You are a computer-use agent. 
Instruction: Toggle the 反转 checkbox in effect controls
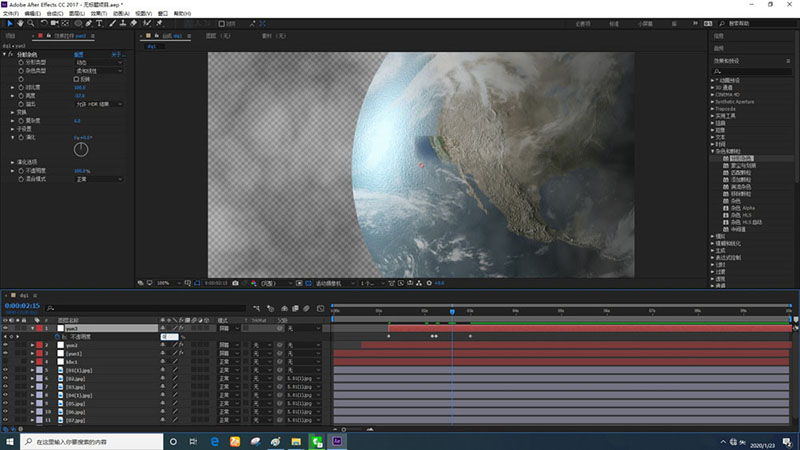point(78,78)
